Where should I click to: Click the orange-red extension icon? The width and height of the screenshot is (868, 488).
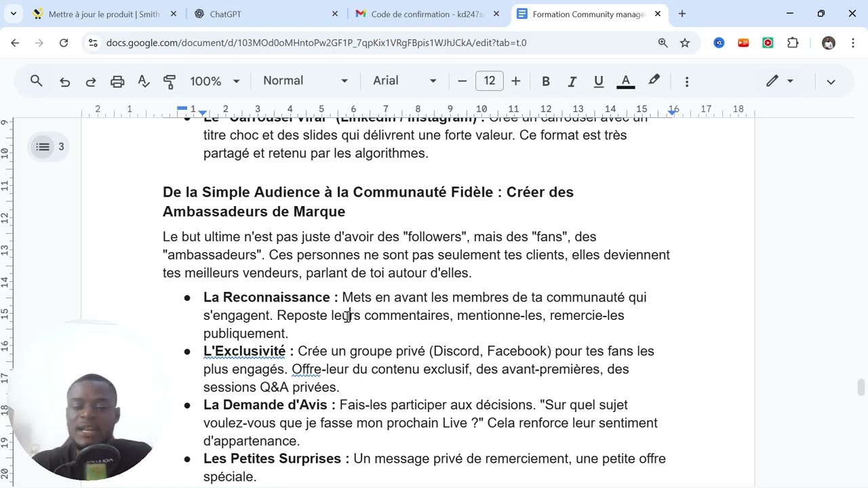click(x=743, y=43)
